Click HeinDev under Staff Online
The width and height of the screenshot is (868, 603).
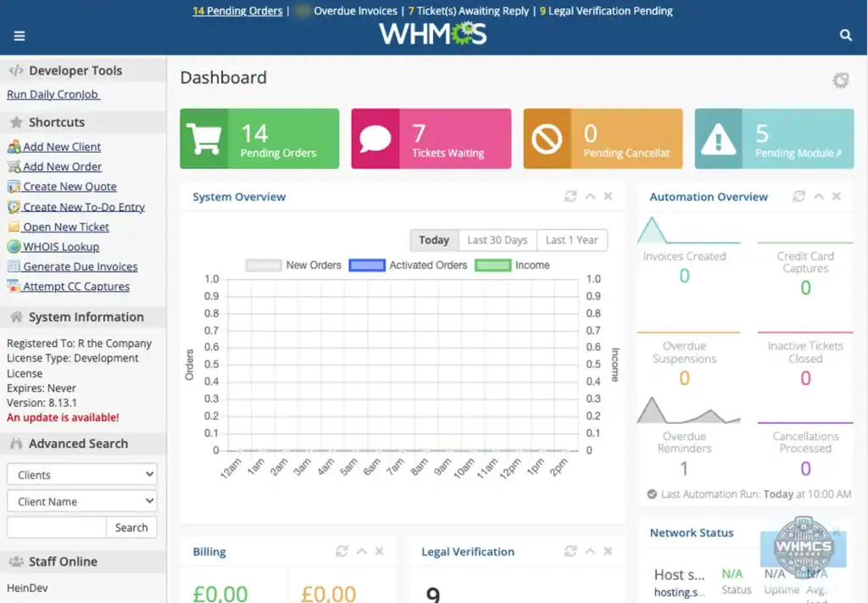click(27, 588)
